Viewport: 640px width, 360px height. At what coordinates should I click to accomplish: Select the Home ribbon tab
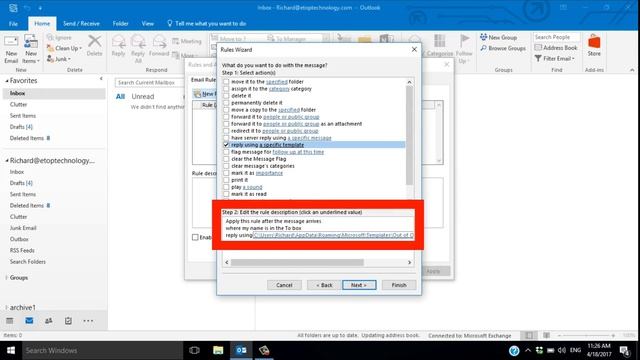(x=42, y=24)
